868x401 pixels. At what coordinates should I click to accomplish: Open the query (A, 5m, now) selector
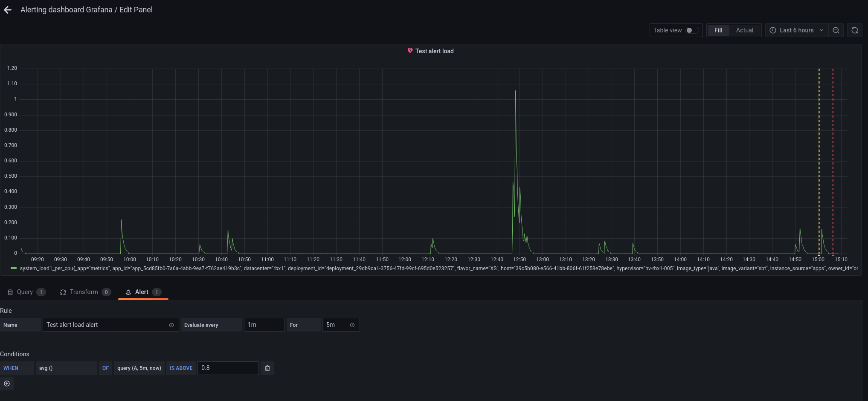[x=139, y=368]
